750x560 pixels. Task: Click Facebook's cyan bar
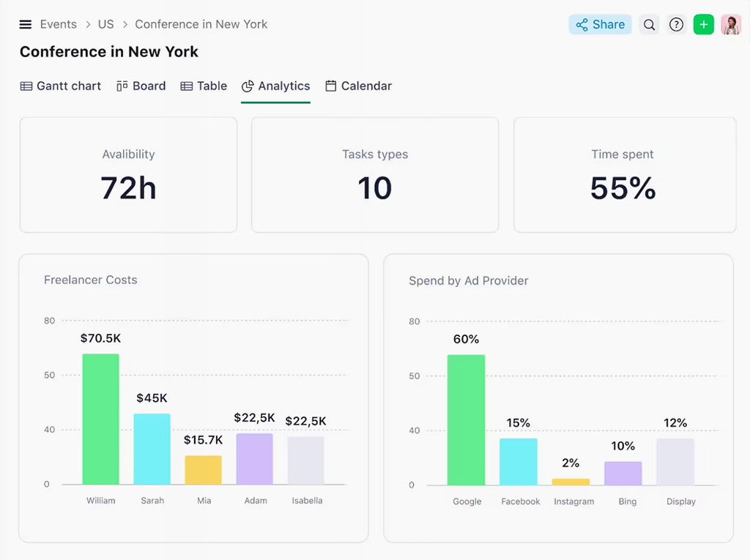point(519,462)
